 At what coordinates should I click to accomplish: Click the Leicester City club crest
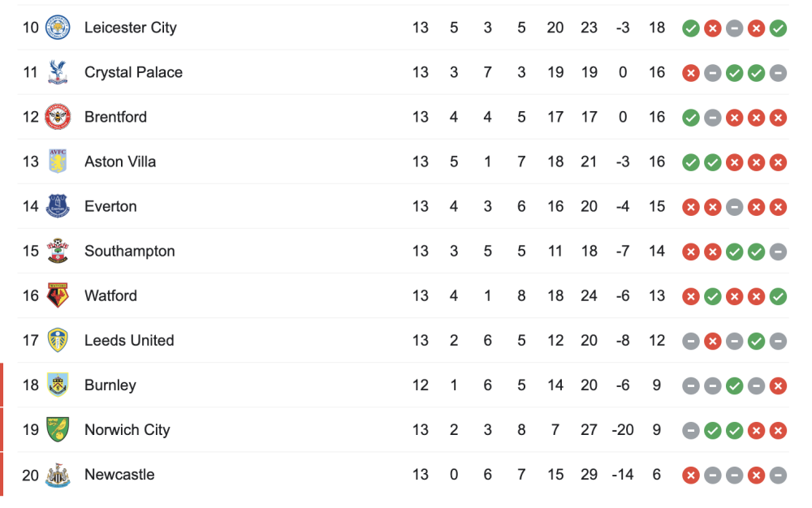click(58, 28)
